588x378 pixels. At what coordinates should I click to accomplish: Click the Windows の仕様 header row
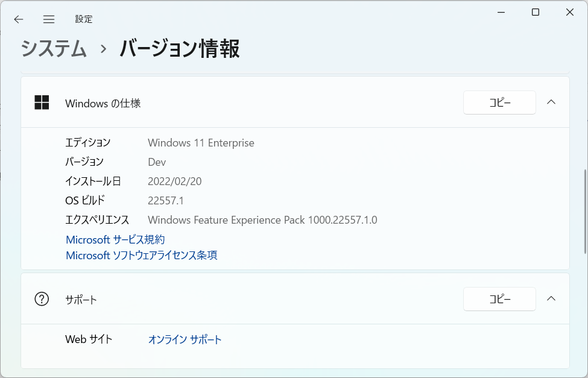tap(295, 102)
